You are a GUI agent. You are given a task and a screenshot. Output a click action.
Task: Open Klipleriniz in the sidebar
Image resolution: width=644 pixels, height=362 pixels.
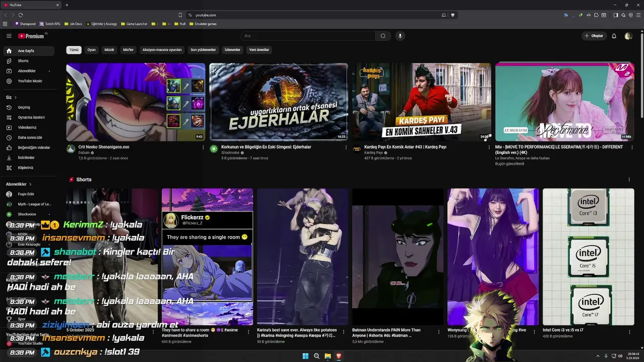[x=28, y=167]
